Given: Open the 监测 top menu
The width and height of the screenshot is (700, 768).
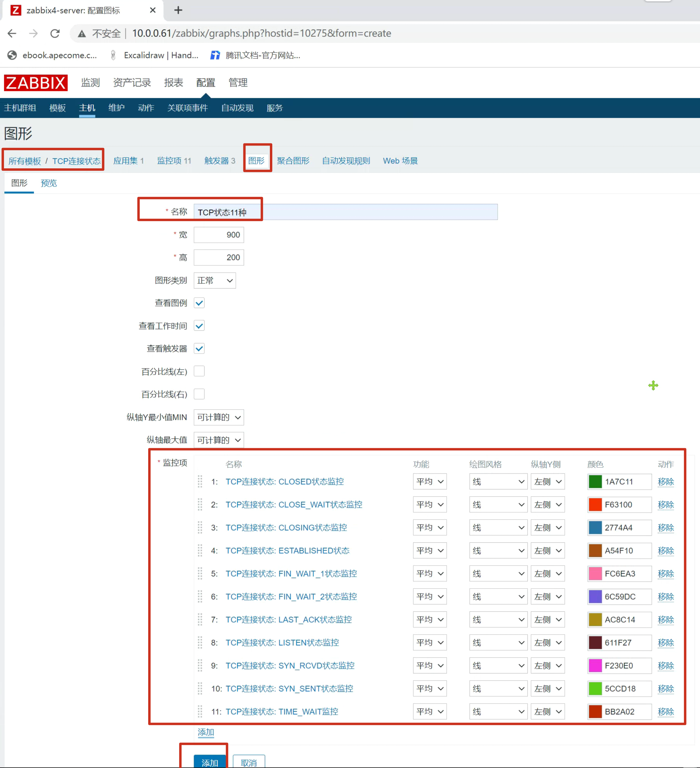Looking at the screenshot, I should tap(90, 83).
